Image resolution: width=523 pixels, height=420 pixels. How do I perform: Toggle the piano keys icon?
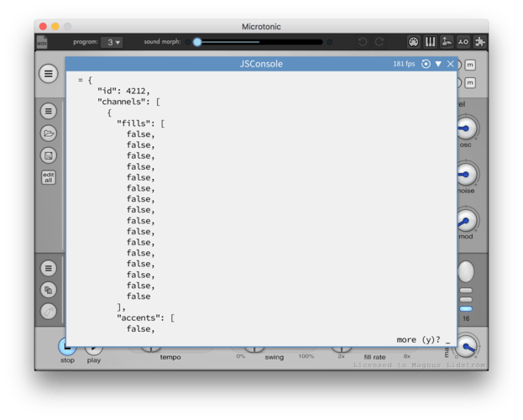click(x=430, y=42)
